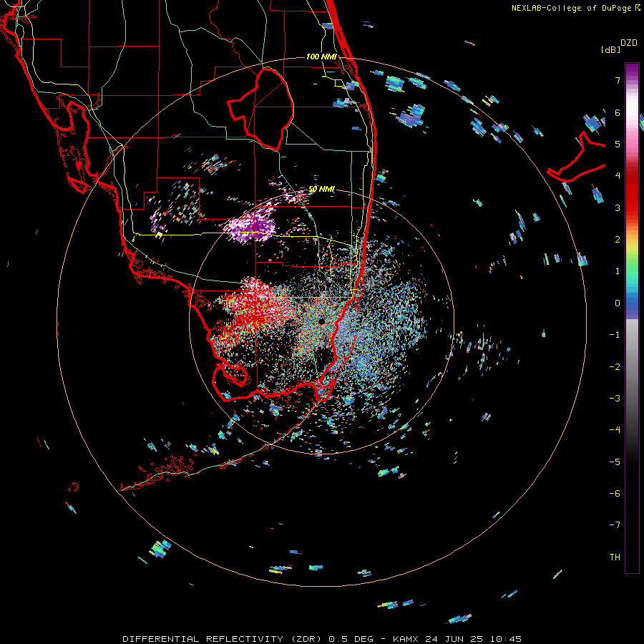Image resolution: width=644 pixels, height=644 pixels.
Task: Click the scale value 4 on the legend
Action: (618, 175)
